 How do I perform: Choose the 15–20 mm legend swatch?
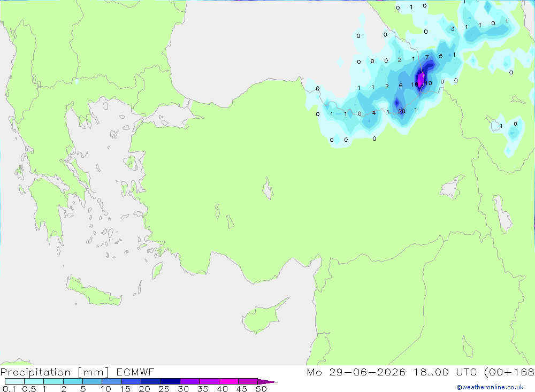tap(132, 381)
